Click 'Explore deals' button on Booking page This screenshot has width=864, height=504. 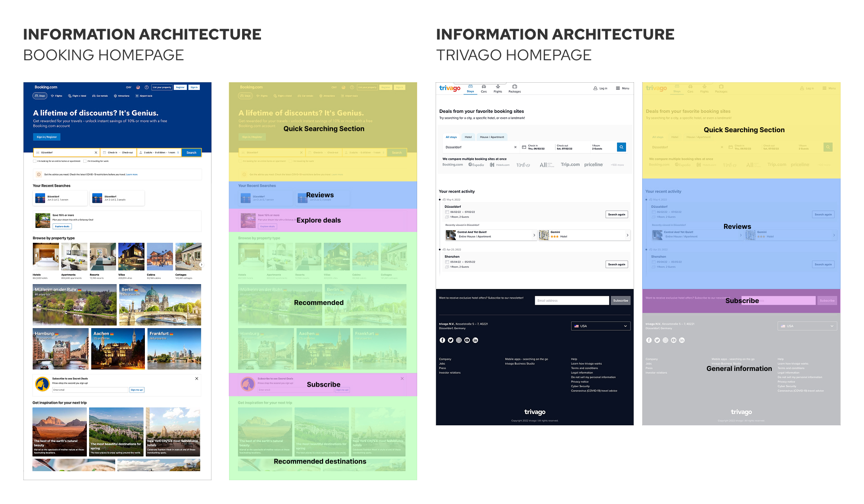click(x=62, y=227)
